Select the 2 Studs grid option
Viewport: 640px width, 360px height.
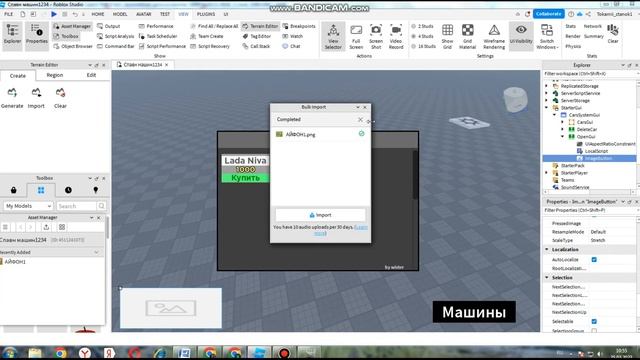pyautogui.click(x=422, y=26)
